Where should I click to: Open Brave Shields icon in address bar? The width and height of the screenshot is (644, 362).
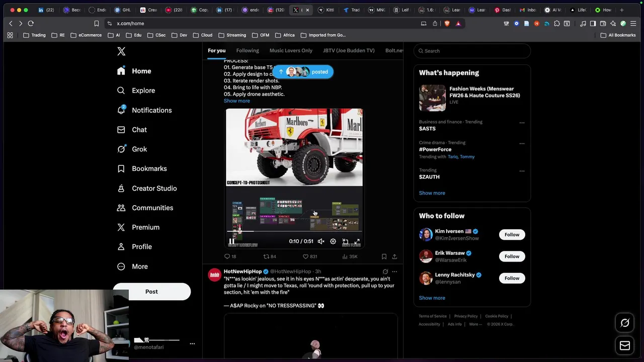(447, 24)
